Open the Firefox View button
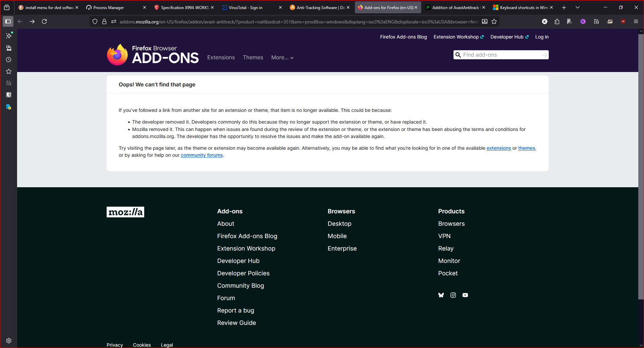Viewport: 644px width, 348px height. [7, 7]
